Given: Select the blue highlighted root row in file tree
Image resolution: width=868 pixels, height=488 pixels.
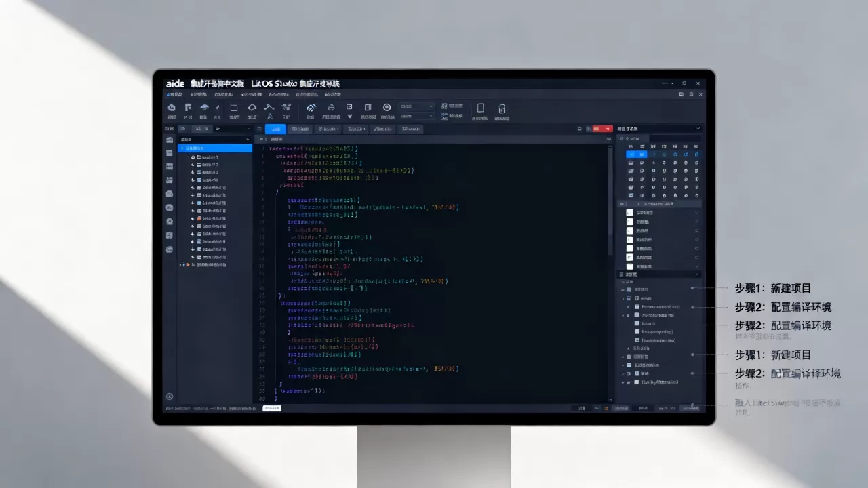Looking at the screenshot, I should pos(214,148).
